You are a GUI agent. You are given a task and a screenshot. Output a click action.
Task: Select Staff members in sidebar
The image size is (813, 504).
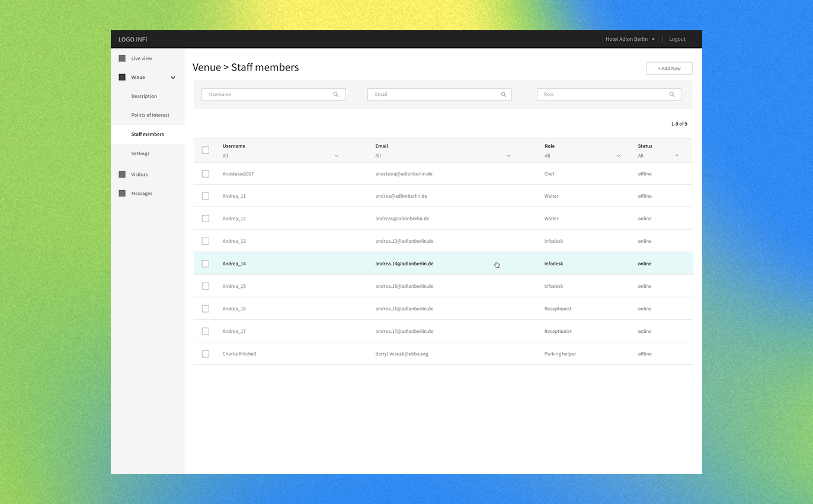[x=148, y=134]
